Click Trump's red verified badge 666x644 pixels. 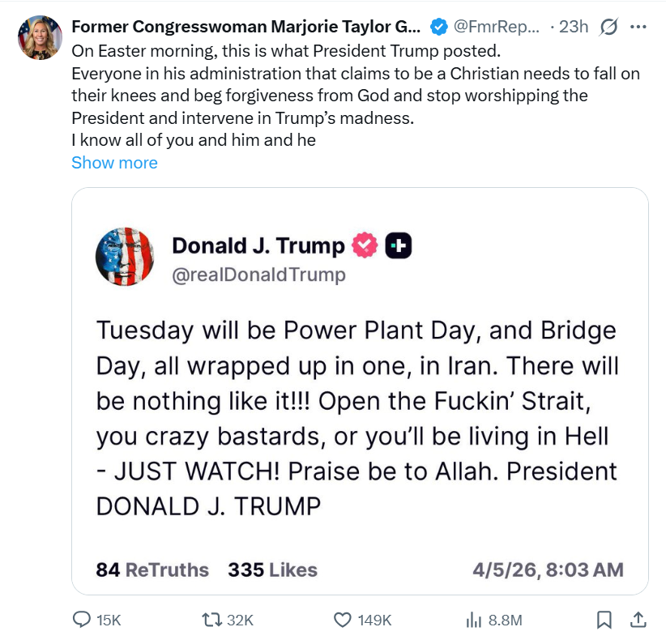[x=365, y=245]
